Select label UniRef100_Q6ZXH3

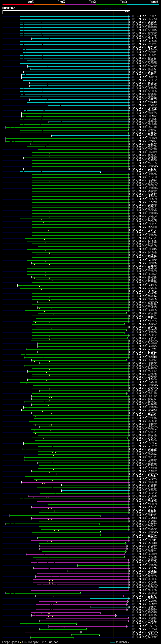[144, 172]
